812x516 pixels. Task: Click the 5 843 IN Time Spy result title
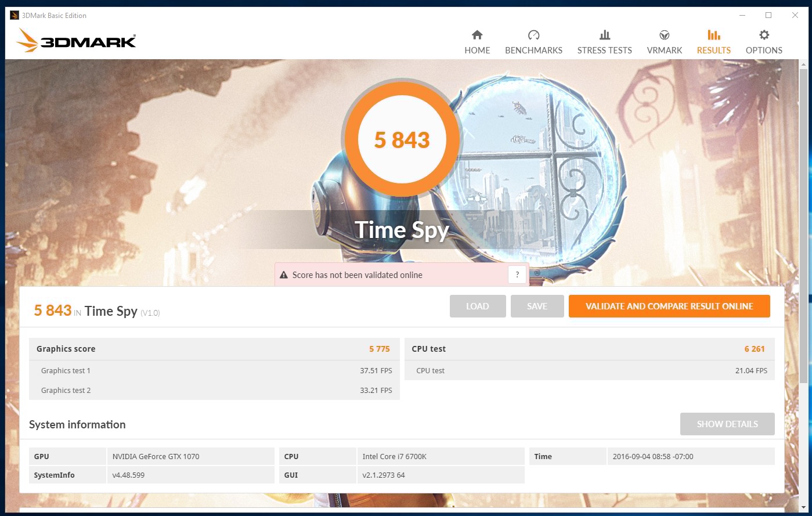(x=97, y=311)
